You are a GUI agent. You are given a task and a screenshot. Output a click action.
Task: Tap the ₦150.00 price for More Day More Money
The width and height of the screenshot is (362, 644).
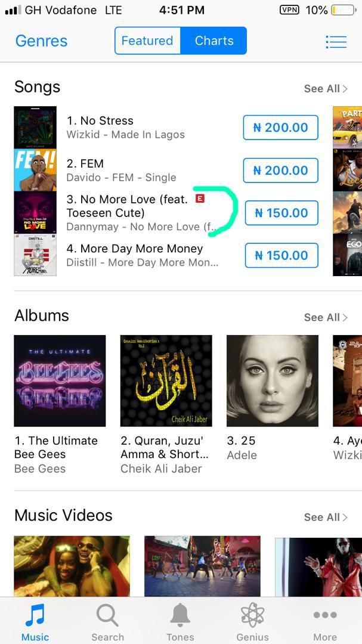pos(280,255)
